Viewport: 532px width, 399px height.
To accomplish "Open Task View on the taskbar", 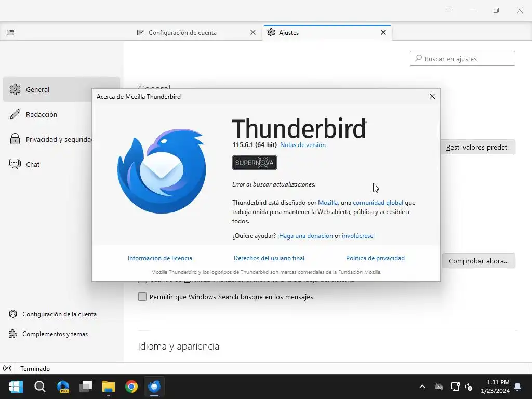I will pyautogui.click(x=86, y=387).
